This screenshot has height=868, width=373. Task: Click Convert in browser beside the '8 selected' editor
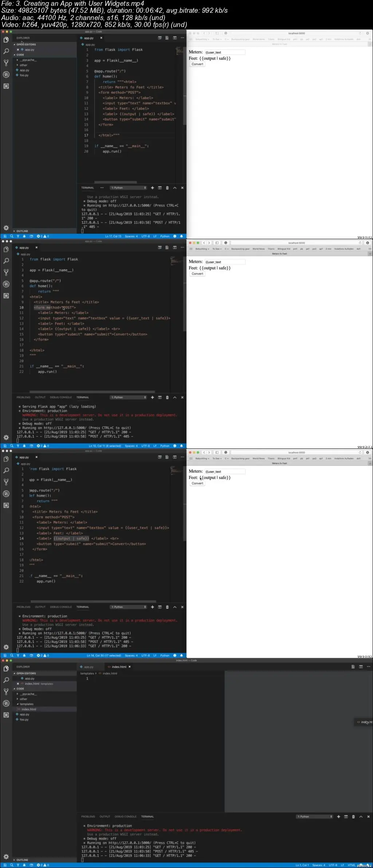[x=197, y=274]
